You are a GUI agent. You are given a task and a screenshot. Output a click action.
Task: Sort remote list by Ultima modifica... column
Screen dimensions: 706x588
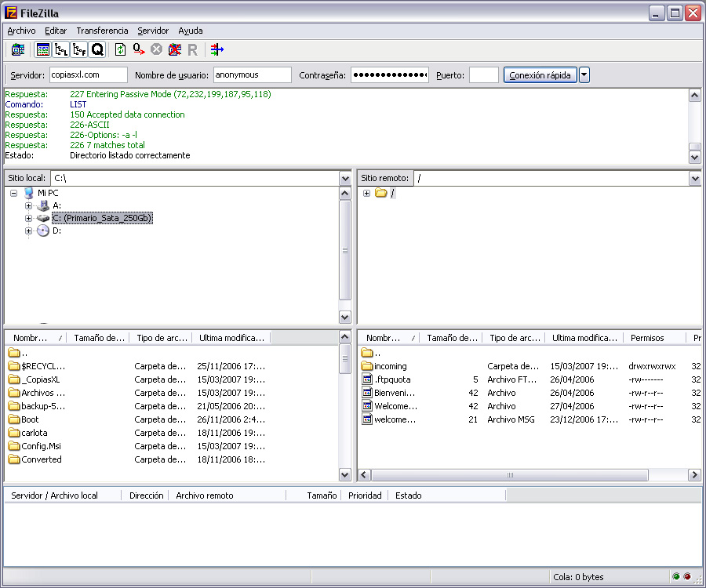584,338
